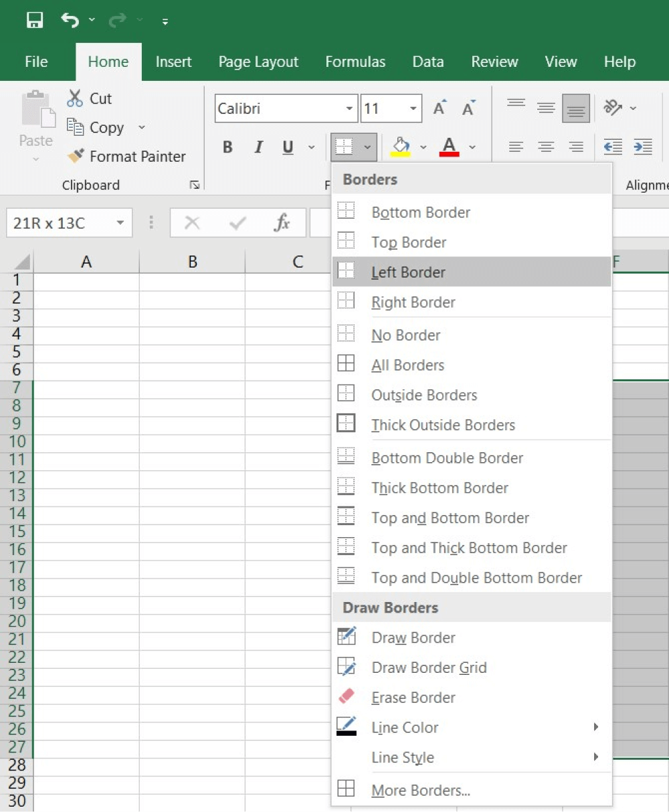Click Increase Indent icon
Viewport: 669px width, 812px height.
point(643,147)
